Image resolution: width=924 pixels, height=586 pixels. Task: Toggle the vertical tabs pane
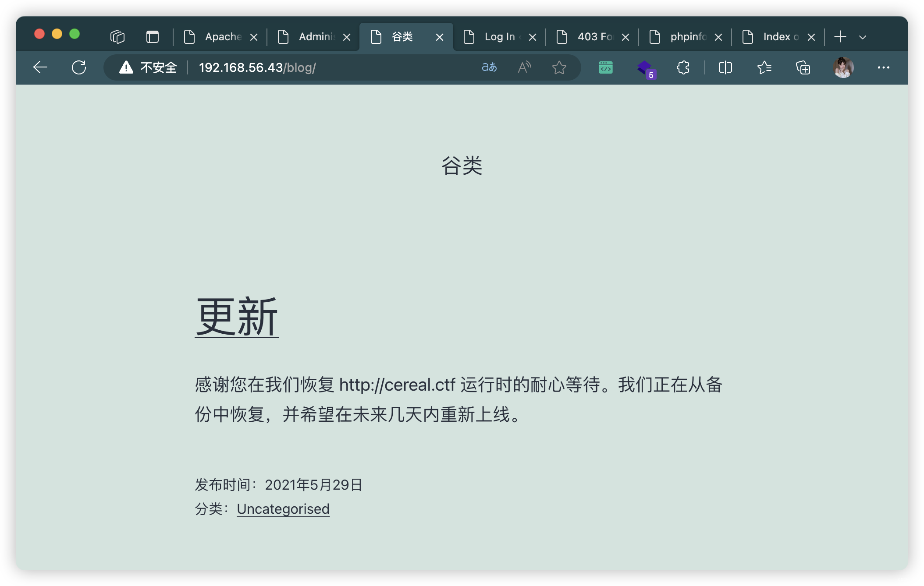(x=152, y=37)
